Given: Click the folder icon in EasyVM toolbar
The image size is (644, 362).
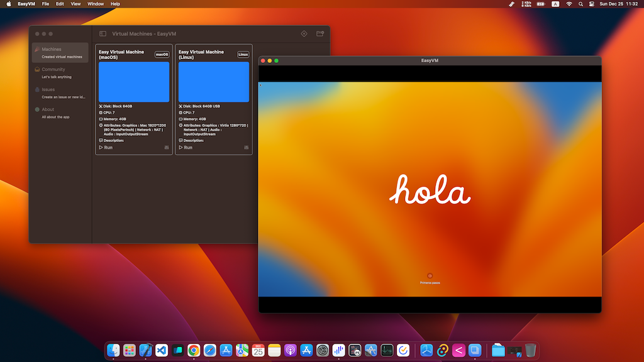Looking at the screenshot, I should (320, 33).
